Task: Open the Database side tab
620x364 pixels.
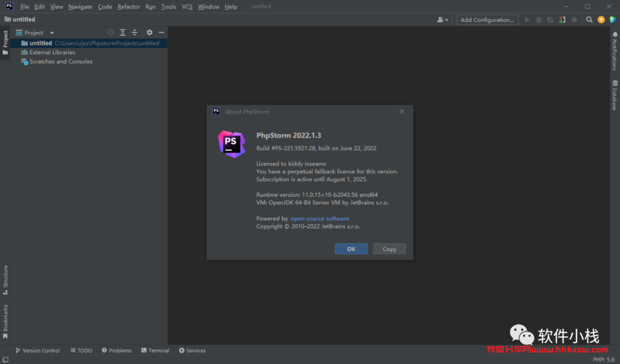Action: pos(615,95)
